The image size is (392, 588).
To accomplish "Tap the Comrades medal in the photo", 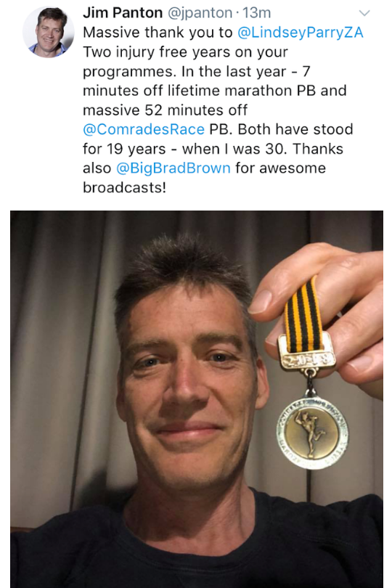I will pos(312,433).
